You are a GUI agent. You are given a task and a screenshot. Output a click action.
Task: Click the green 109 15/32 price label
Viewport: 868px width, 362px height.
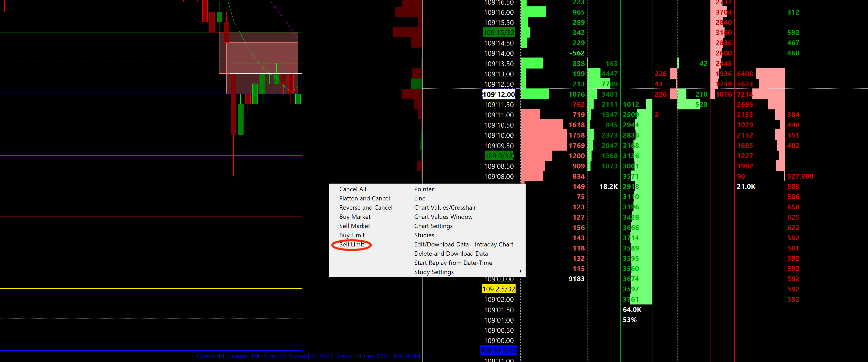499,33
